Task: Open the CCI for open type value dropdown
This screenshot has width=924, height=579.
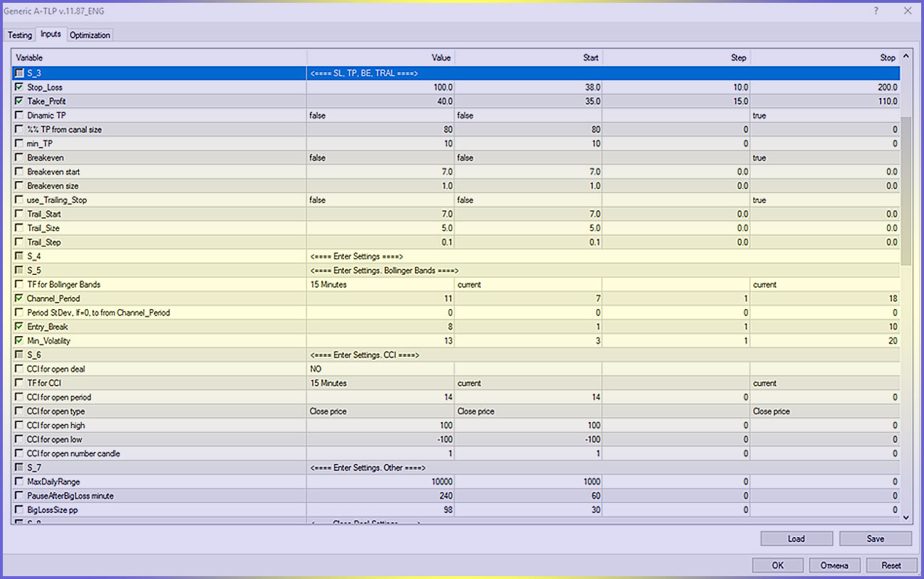Action: tap(380, 411)
